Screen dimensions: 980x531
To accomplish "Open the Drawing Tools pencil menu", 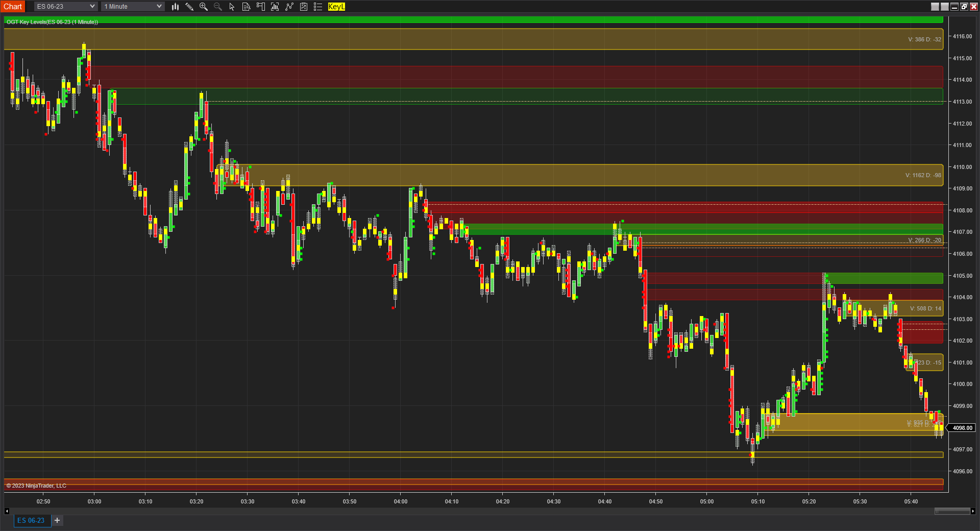I will click(x=189, y=7).
